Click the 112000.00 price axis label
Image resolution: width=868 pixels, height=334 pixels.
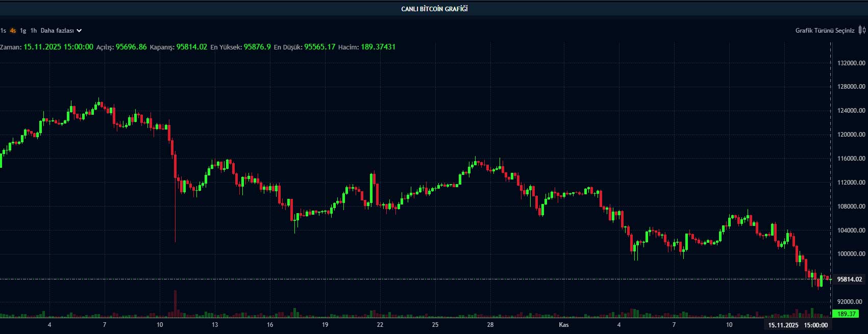tap(851, 183)
